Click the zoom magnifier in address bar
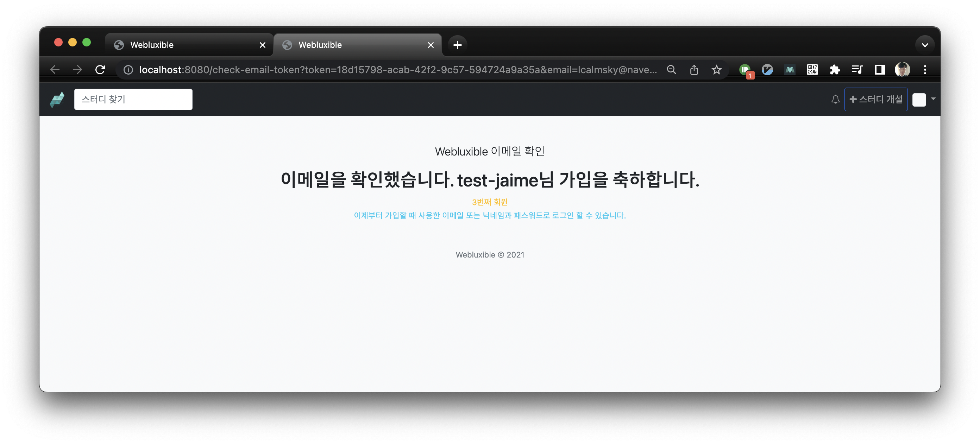The height and width of the screenshot is (444, 980). coord(672,70)
